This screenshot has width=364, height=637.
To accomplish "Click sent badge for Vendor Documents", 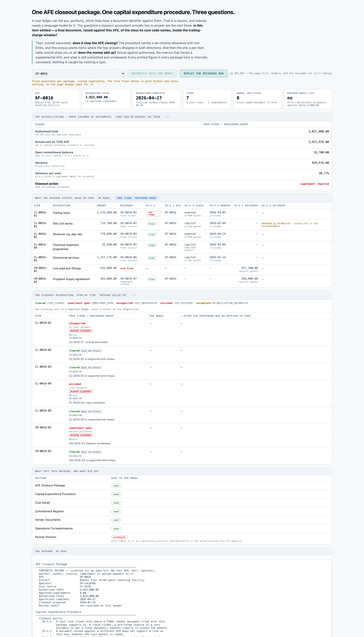I will [x=116, y=520].
